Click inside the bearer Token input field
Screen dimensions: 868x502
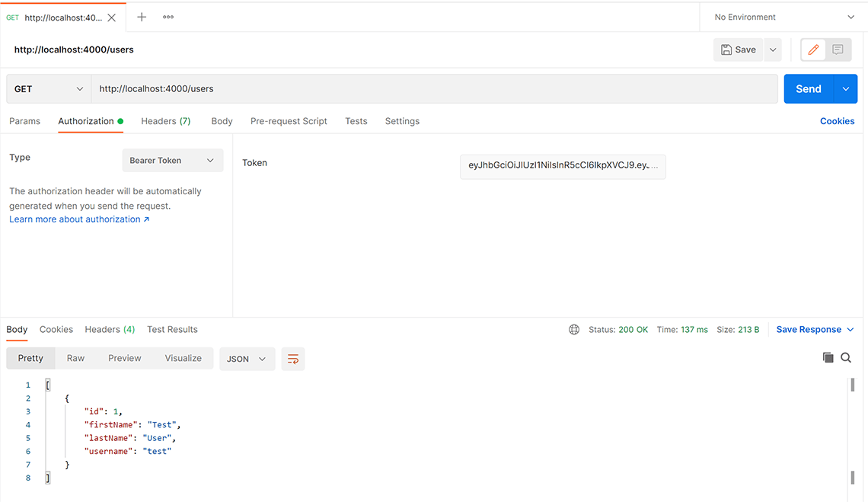(x=563, y=166)
